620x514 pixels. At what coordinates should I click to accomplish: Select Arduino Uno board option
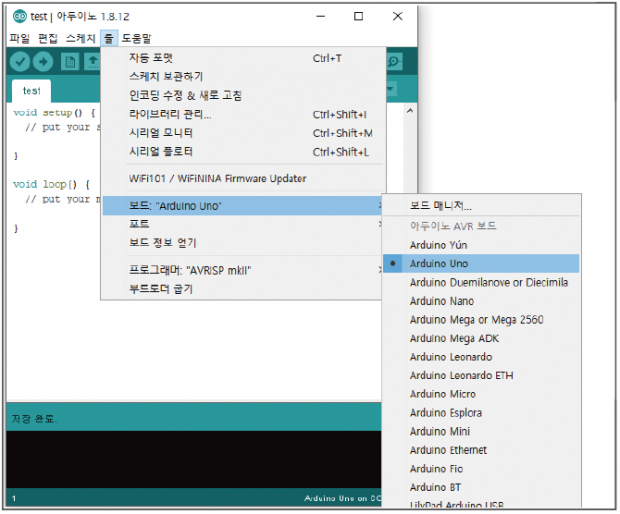click(439, 264)
